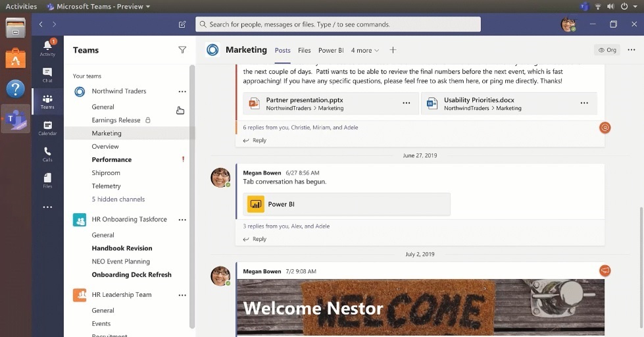The image size is (644, 337).
Task: Open the Performance channel
Action: pos(112,159)
